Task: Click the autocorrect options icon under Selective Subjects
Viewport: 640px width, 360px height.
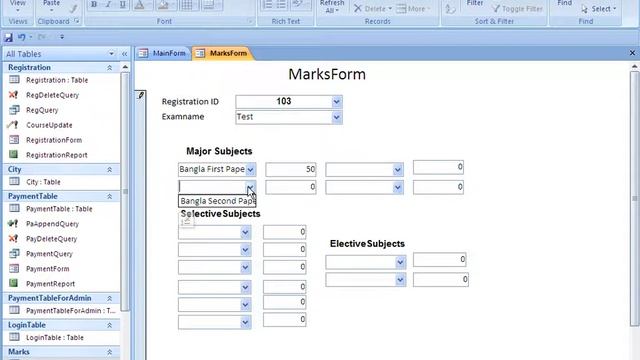Action: [187, 221]
